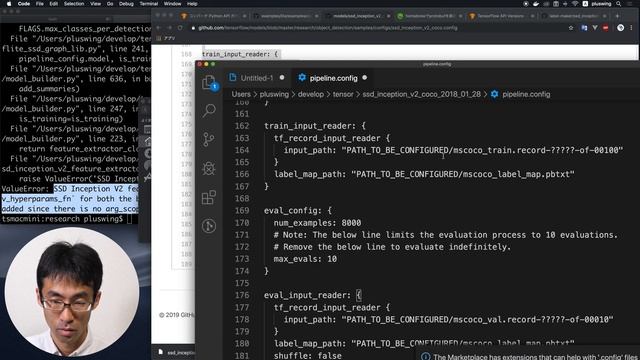Open the Help menu
Screen dimensions: 640x360
point(192,4)
